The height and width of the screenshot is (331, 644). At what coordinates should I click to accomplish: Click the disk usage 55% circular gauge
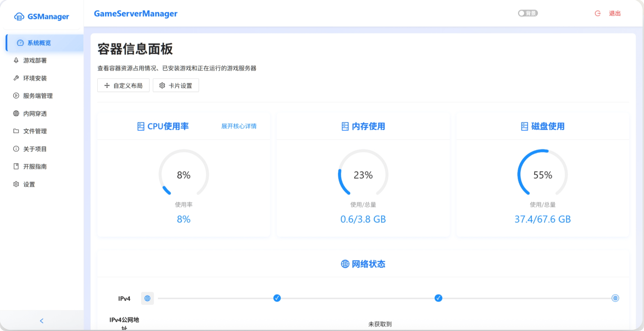click(542, 175)
